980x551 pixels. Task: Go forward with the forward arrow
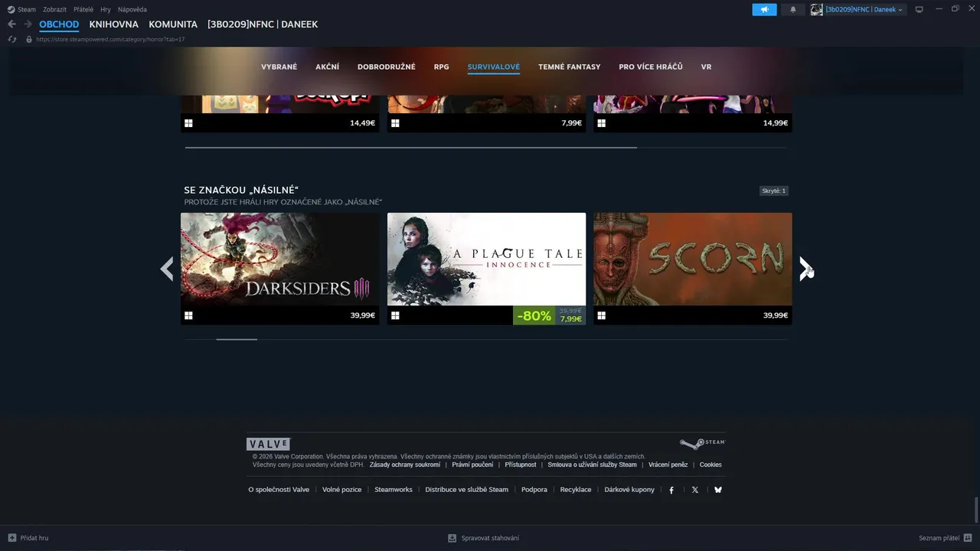click(x=28, y=24)
